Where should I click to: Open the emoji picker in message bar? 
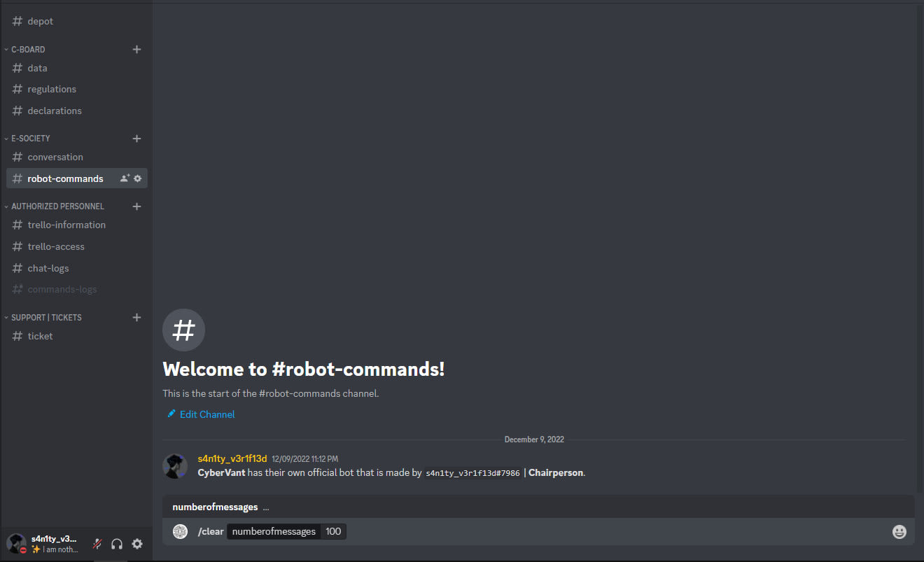click(x=899, y=532)
